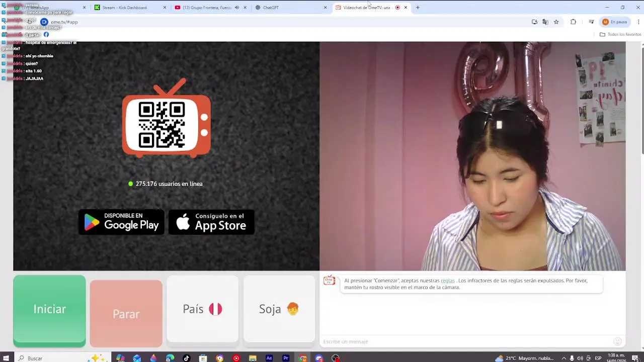644x362 pixels.
Task: Open Adobe Premiere Pro from the taskbar
Action: click(x=286, y=358)
